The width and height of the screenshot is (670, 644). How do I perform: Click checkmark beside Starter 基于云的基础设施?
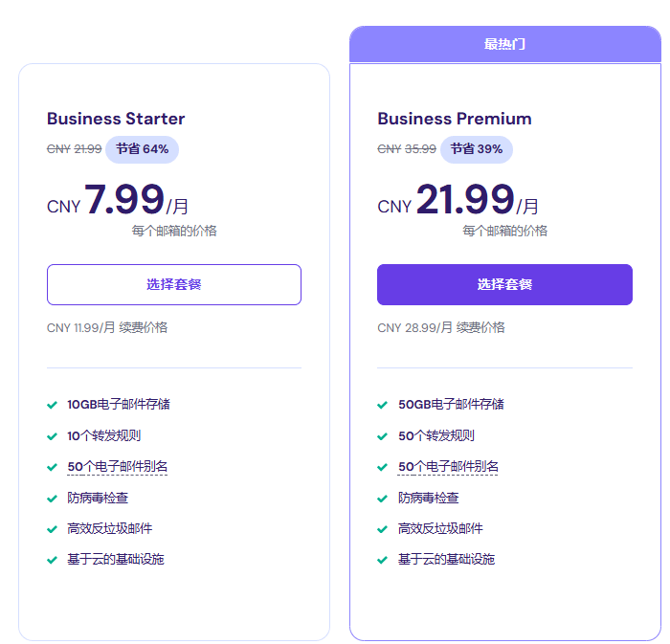point(53,560)
